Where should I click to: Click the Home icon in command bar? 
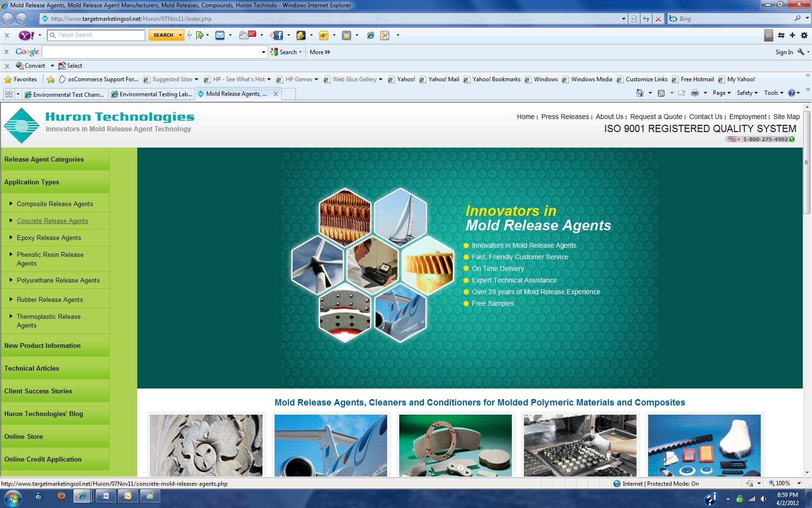pyautogui.click(x=639, y=93)
